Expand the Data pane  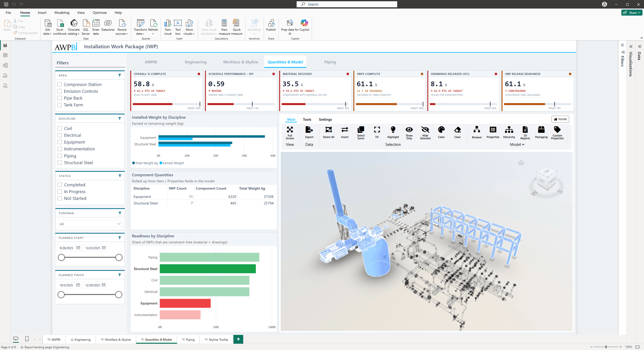pos(640,47)
